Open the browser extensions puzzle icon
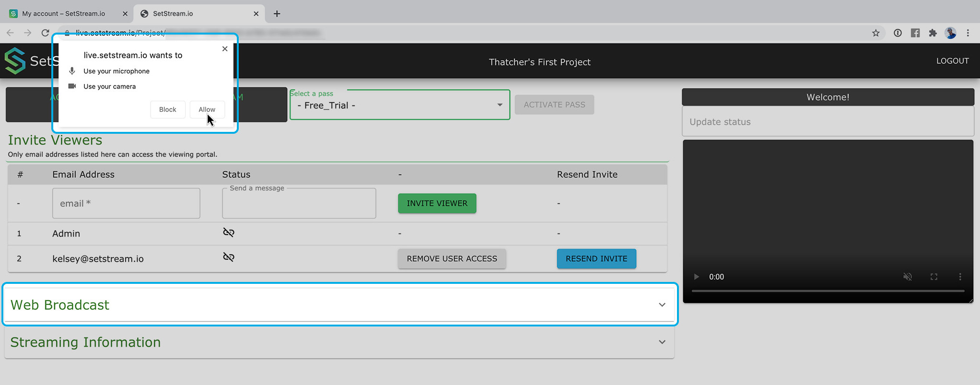Image resolution: width=980 pixels, height=385 pixels. (933, 33)
